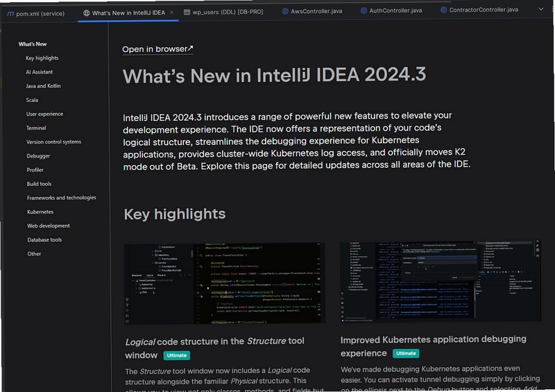Go to the User experience section
The image size is (555, 392).
[x=44, y=114]
